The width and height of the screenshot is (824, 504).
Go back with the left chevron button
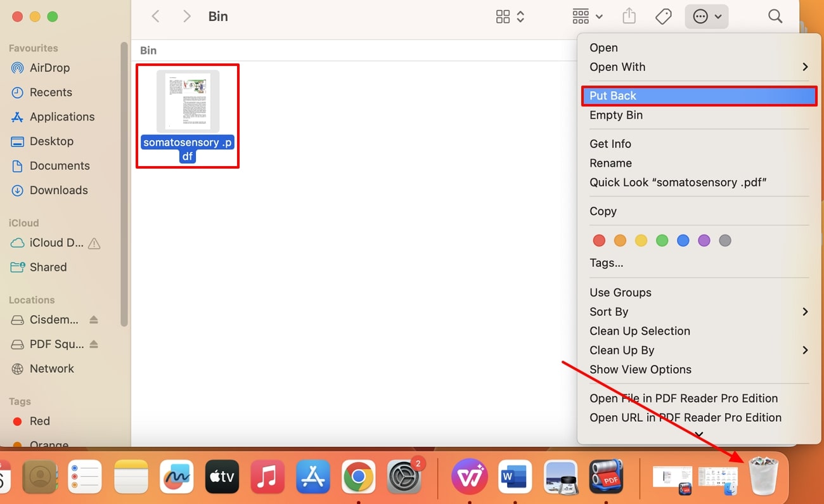pos(156,16)
